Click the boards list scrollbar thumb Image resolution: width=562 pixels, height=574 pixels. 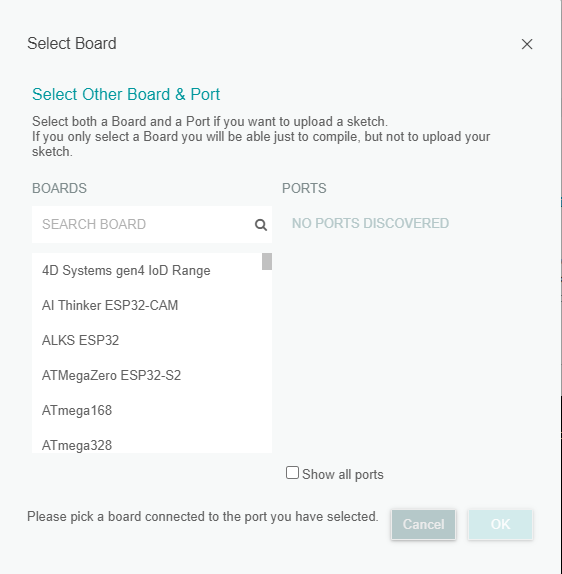coord(267,261)
